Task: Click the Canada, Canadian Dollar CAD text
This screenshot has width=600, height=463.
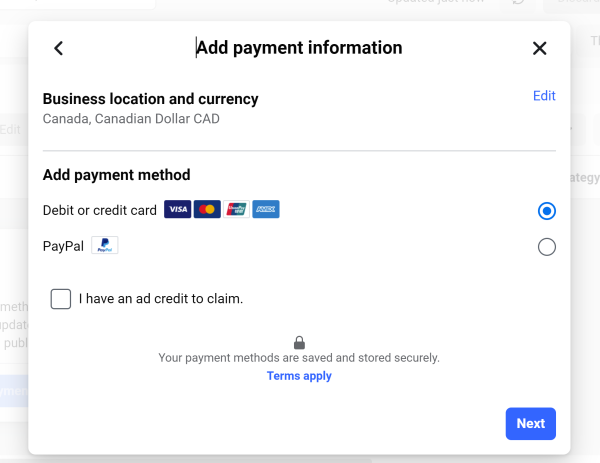Action: tap(131, 119)
